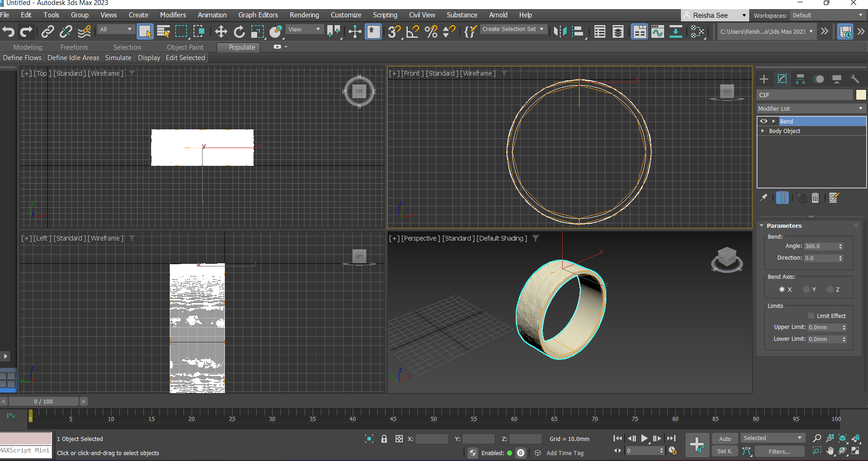868x461 pixels.
Task: Pick the Select and Scale tool
Action: (258, 31)
